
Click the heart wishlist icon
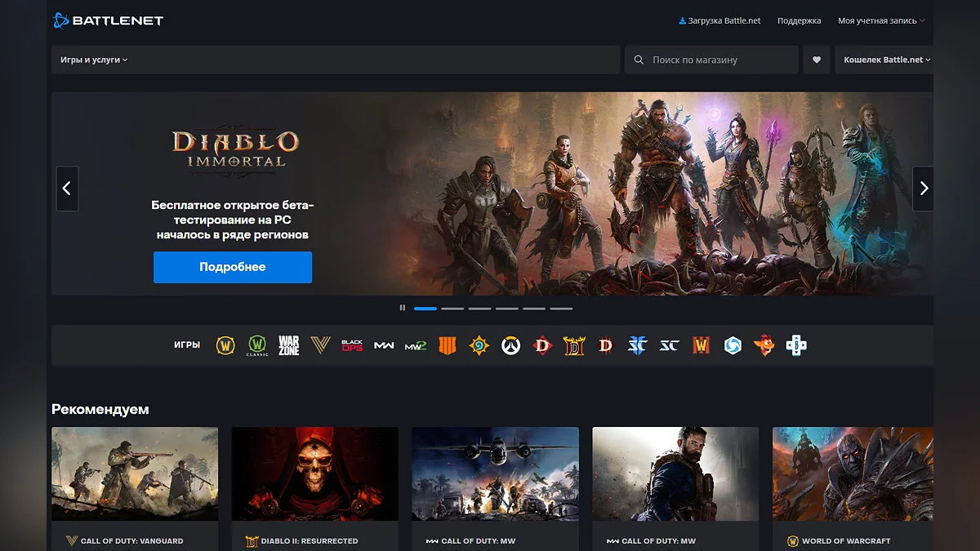click(x=817, y=60)
